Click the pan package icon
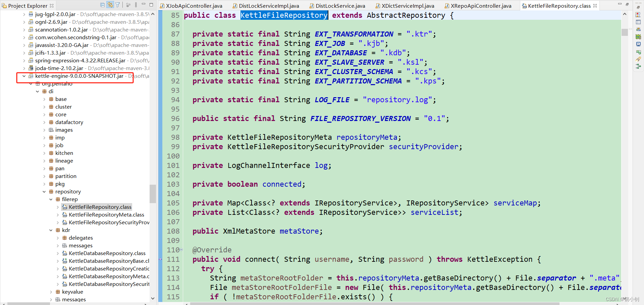 pos(51,169)
